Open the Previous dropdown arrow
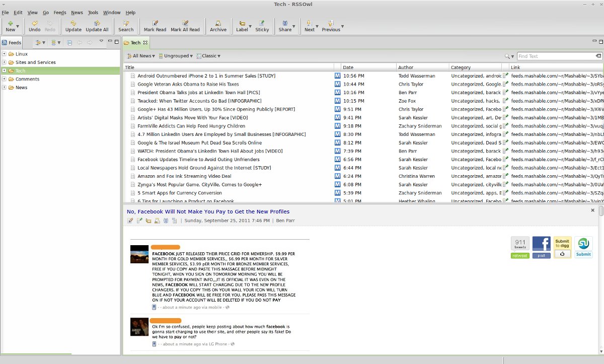 point(343,26)
